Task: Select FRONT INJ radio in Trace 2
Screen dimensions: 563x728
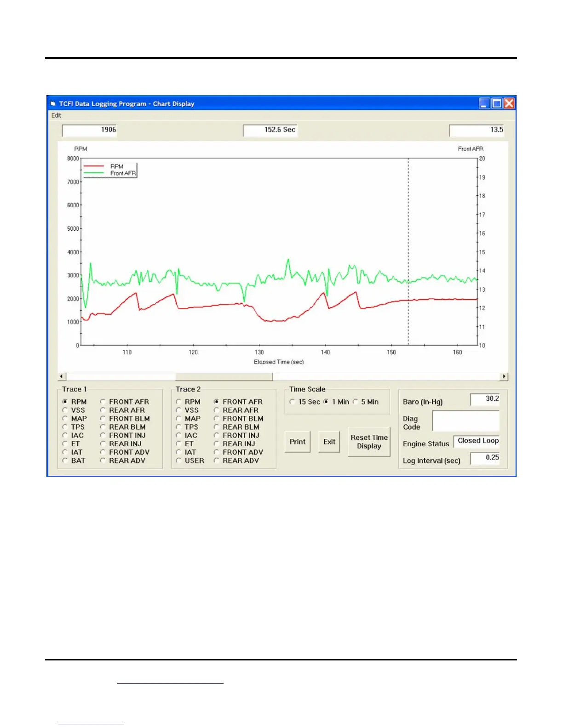Action: point(216,435)
